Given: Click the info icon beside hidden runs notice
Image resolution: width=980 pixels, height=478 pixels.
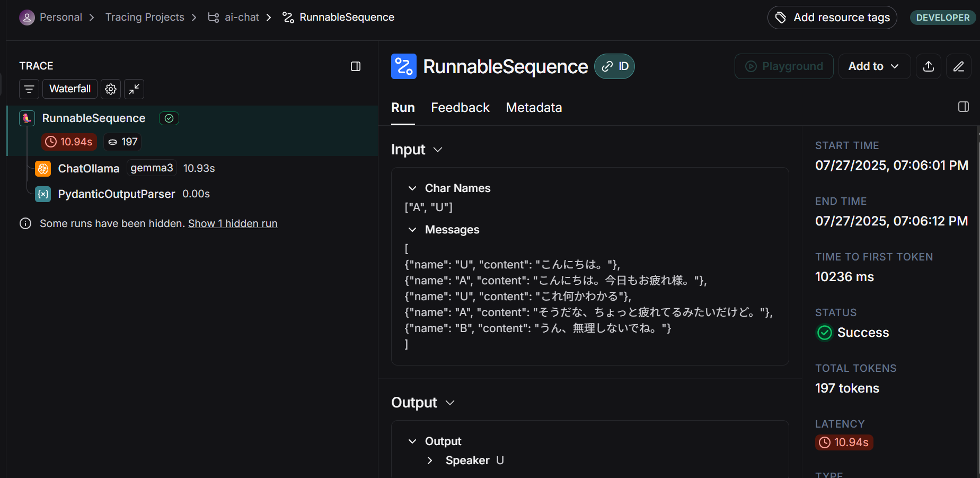Looking at the screenshot, I should 25,223.
